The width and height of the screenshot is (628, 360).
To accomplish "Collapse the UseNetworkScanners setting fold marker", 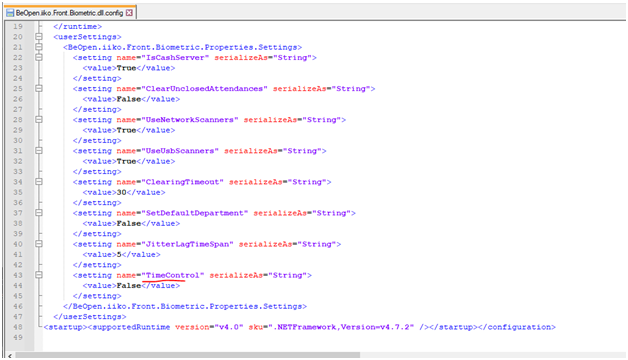I will pyautogui.click(x=38, y=120).
